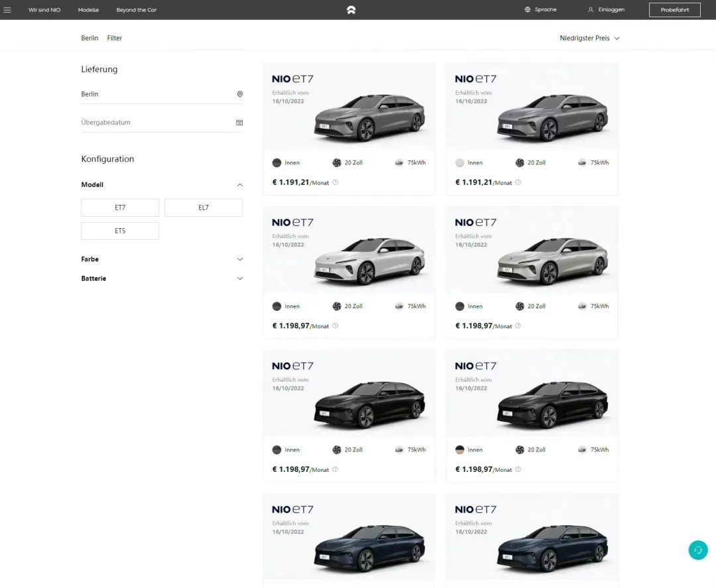716x588 pixels.
Task: Click 75kWh battery icon on gray ET7, white interior
Action: pos(582,162)
